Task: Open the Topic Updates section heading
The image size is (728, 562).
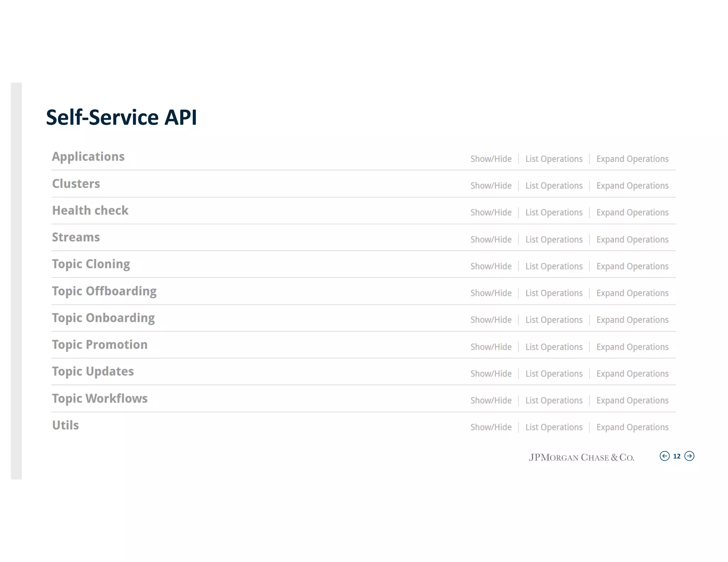Action: coord(93,372)
